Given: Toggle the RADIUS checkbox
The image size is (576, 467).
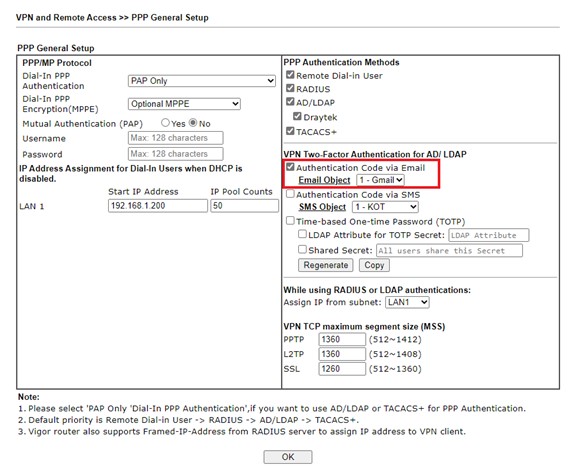Looking at the screenshot, I should pyautogui.click(x=290, y=88).
